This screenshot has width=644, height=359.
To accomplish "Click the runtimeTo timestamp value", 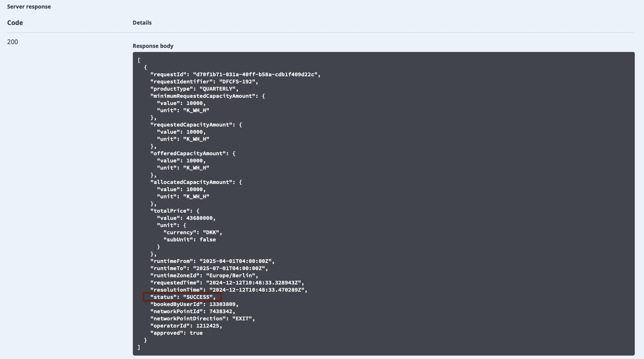I will pos(230,268).
